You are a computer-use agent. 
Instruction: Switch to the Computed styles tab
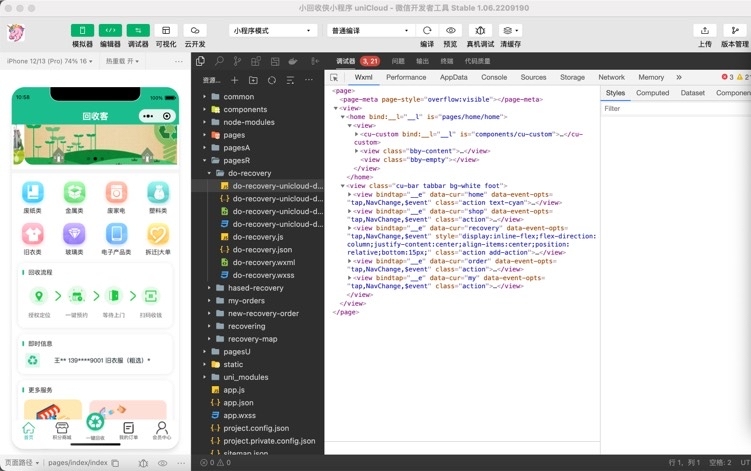point(652,93)
